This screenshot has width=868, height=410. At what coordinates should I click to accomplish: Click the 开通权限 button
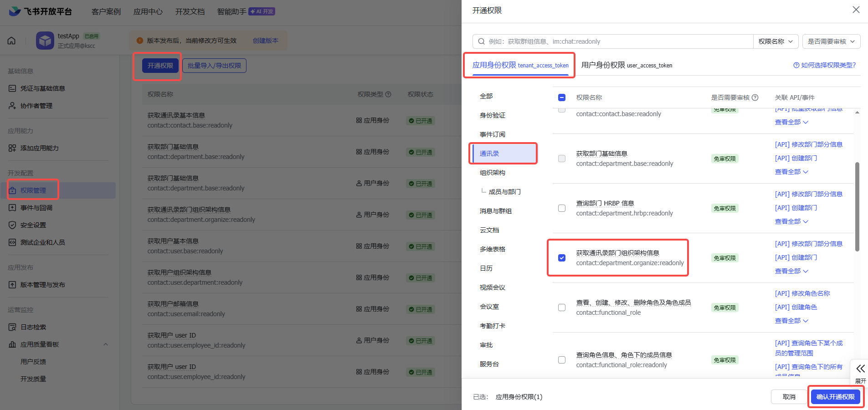click(160, 66)
